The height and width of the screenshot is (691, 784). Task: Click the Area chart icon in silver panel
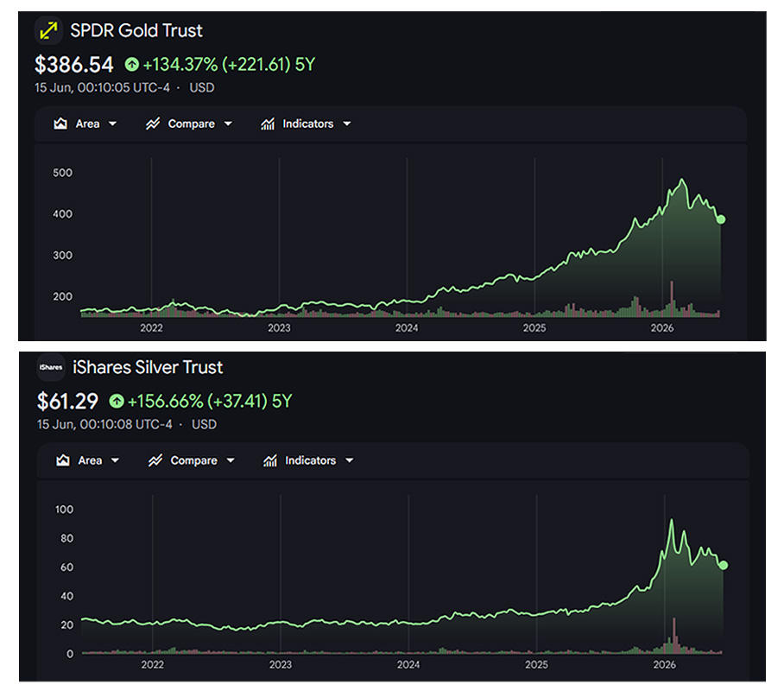tap(63, 460)
